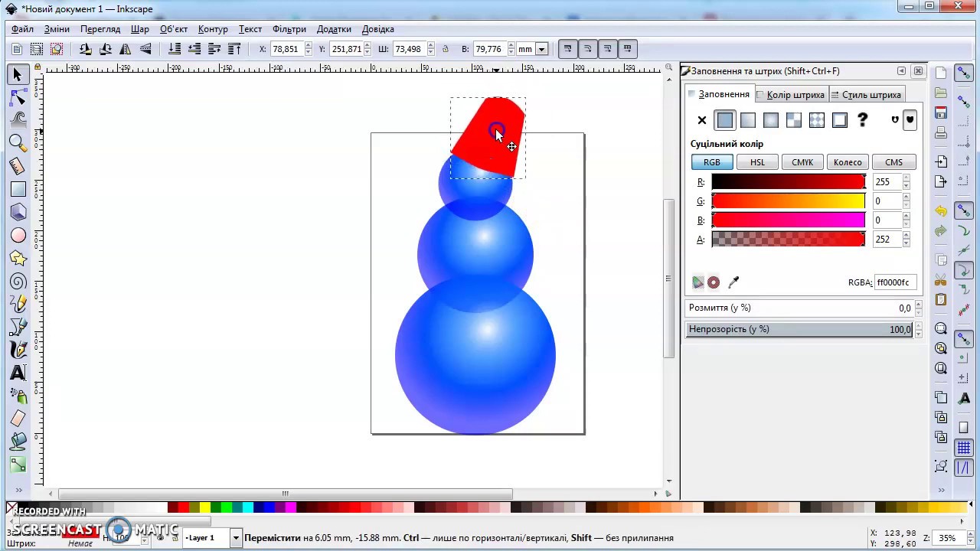
Task: Minimize the Fill and Stroke panel arrow
Action: coord(901,71)
